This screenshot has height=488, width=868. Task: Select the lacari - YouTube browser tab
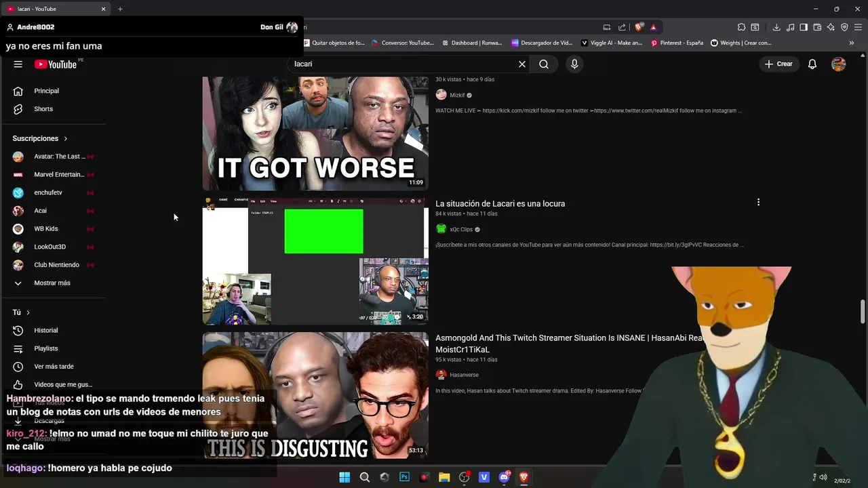tap(57, 9)
